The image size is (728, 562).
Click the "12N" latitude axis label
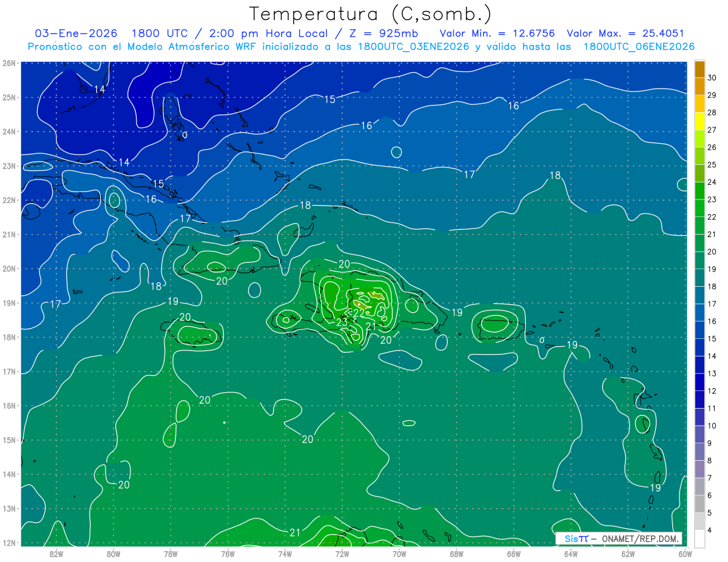click(9, 543)
